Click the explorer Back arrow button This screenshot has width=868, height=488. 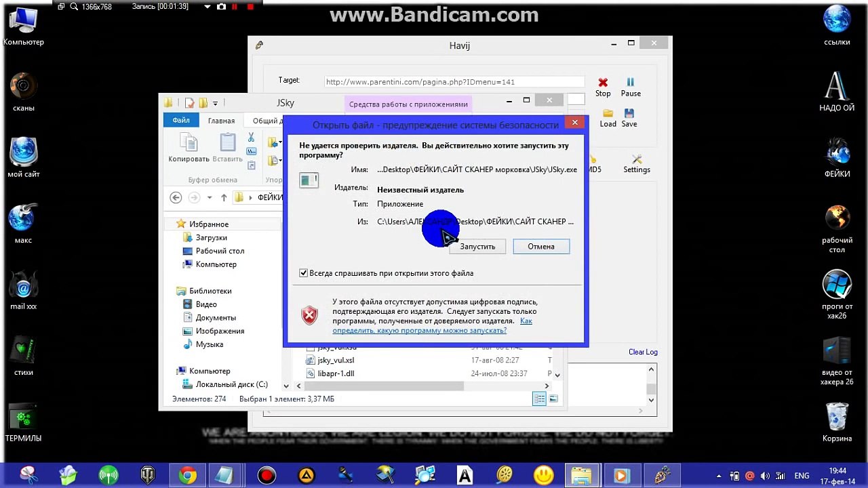pyautogui.click(x=176, y=197)
